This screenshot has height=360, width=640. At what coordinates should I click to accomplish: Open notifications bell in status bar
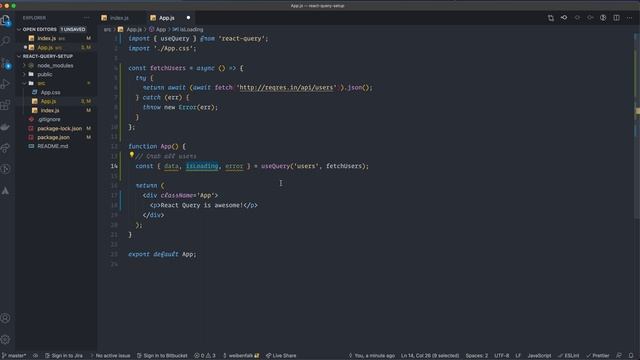pyautogui.click(x=631, y=356)
